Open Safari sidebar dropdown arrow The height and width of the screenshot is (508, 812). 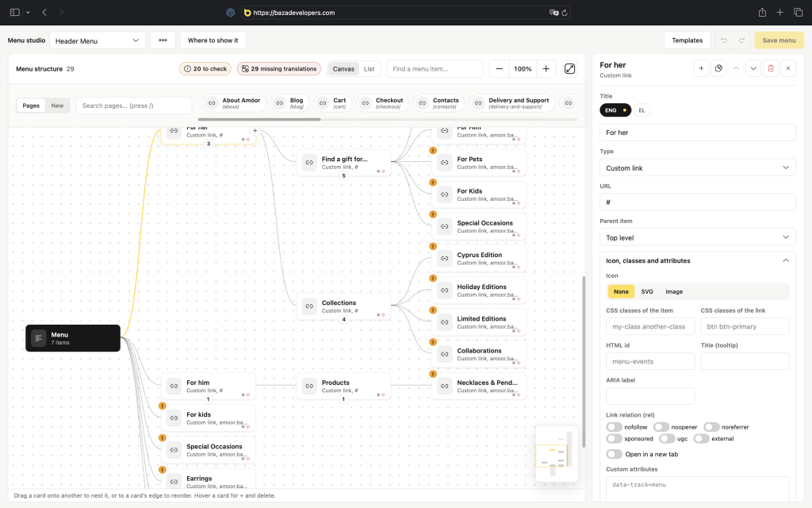click(x=28, y=13)
